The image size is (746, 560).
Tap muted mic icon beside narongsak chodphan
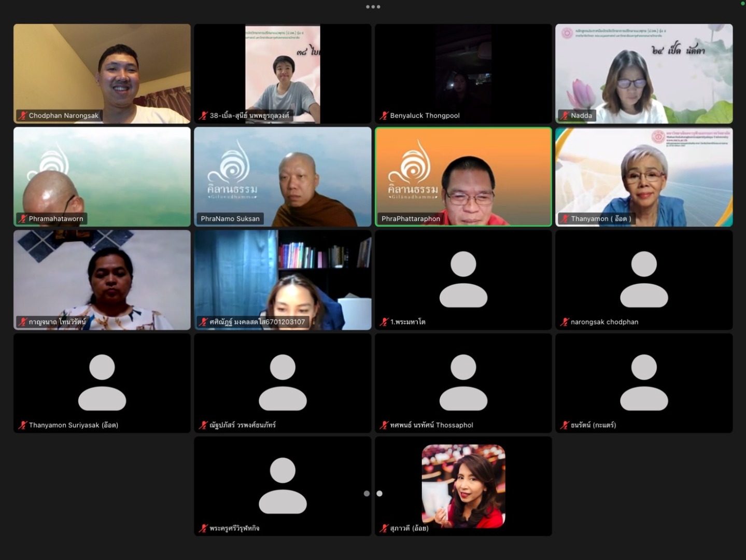pos(564,322)
